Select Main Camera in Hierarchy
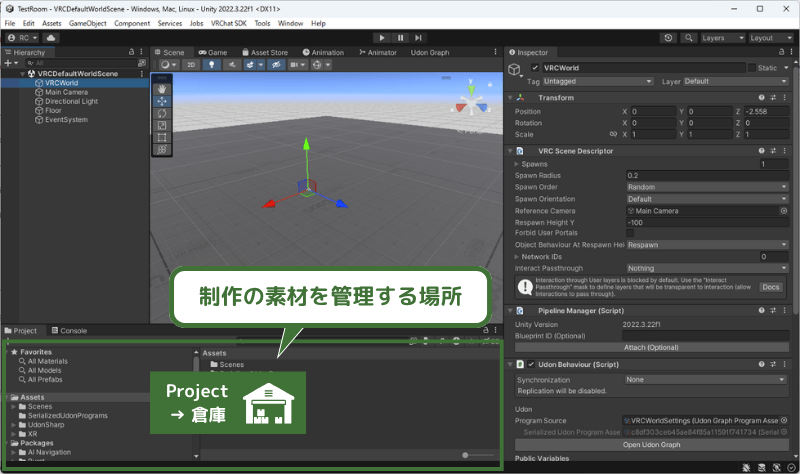This screenshot has height=474, width=800. click(66, 92)
